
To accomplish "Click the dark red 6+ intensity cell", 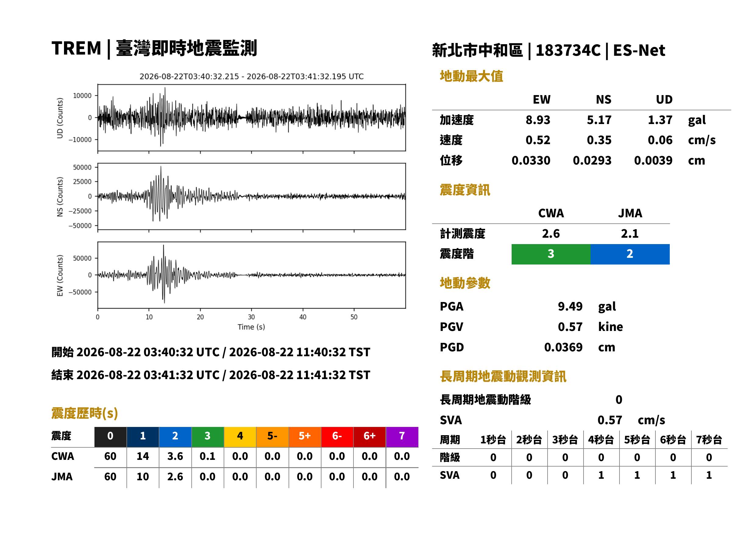I will point(370,437).
